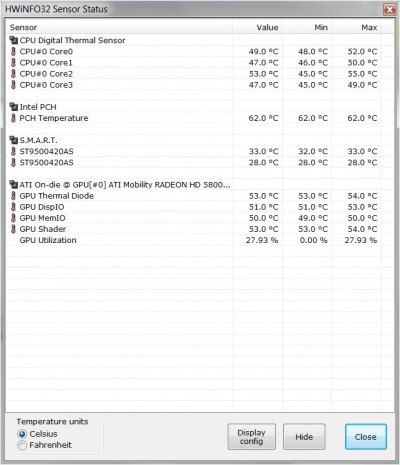Select the GPU Utilization row

[x=194, y=240]
